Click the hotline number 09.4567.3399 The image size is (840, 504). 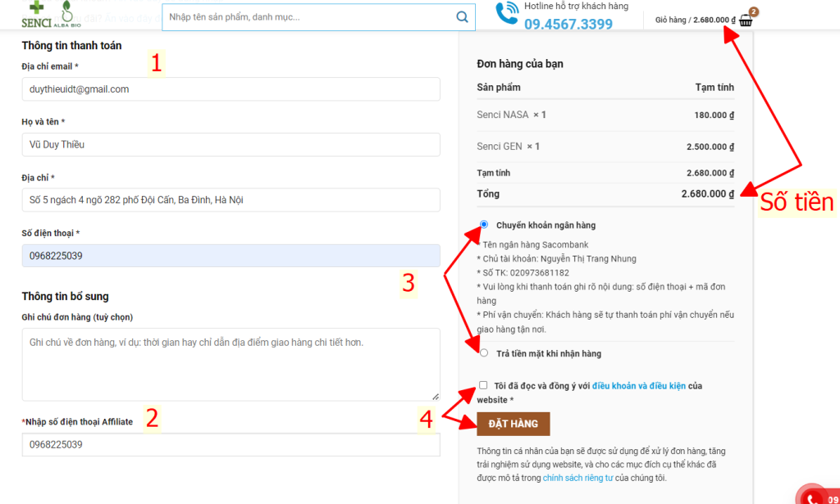[x=568, y=25]
